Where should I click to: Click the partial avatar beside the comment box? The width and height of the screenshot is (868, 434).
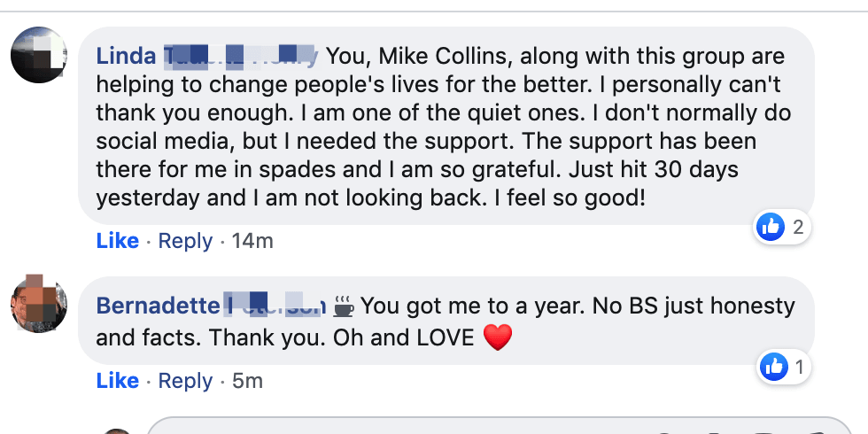click(115, 430)
